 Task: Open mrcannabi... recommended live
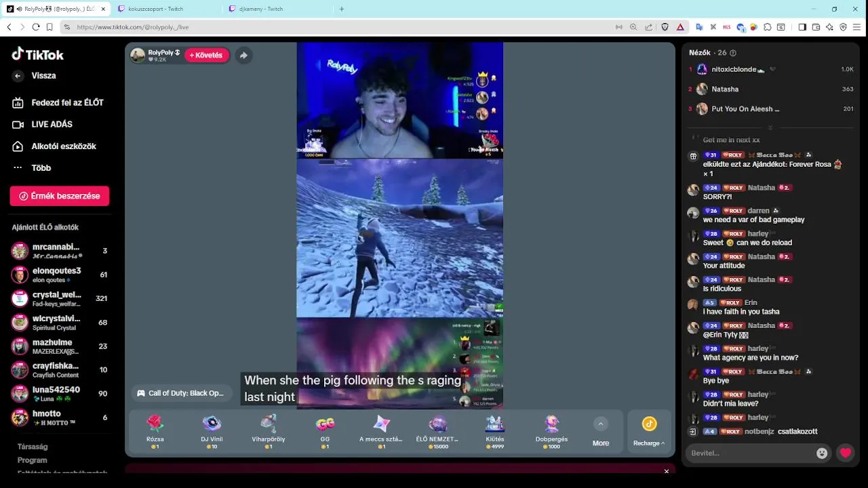(x=60, y=251)
